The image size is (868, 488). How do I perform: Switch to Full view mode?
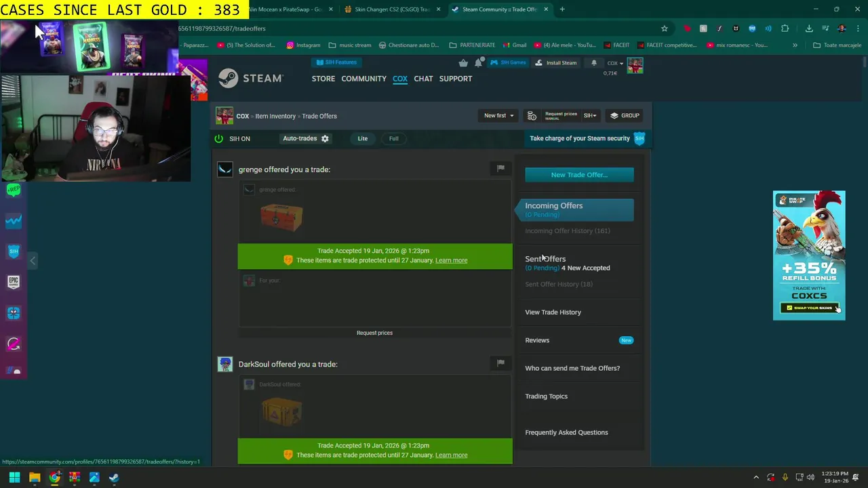pos(393,138)
